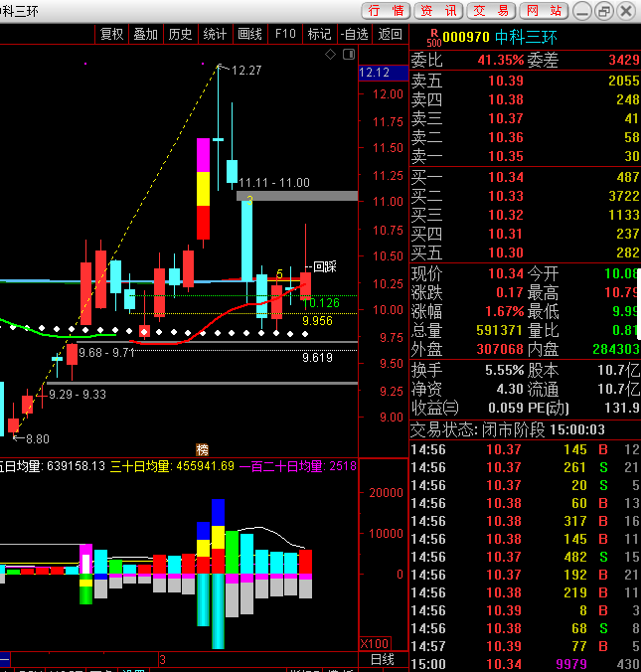Image resolution: width=641 pixels, height=672 pixels.
Task: Open the 交易 trading button
Action: click(492, 11)
